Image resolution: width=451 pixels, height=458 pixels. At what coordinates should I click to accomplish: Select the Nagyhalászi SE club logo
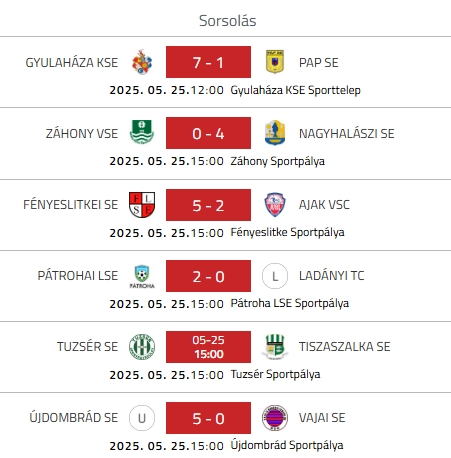pyautogui.click(x=275, y=133)
